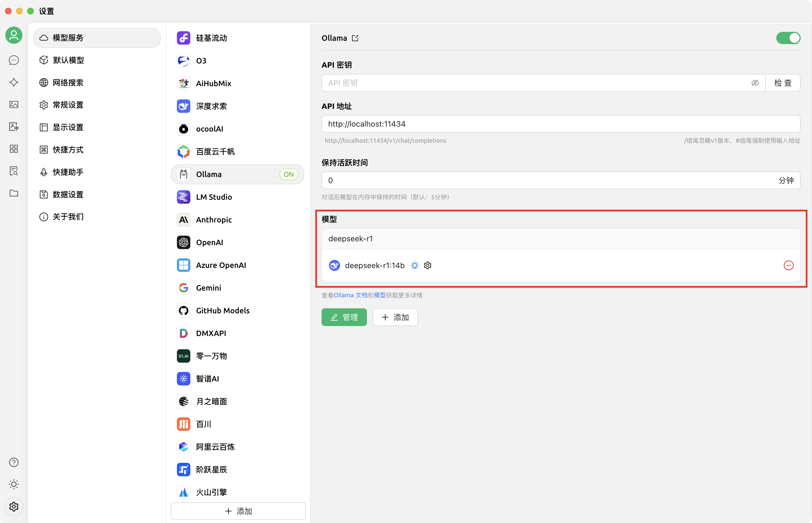Select the DMXAPI provider
The width and height of the screenshot is (812, 523).
coord(238,334)
